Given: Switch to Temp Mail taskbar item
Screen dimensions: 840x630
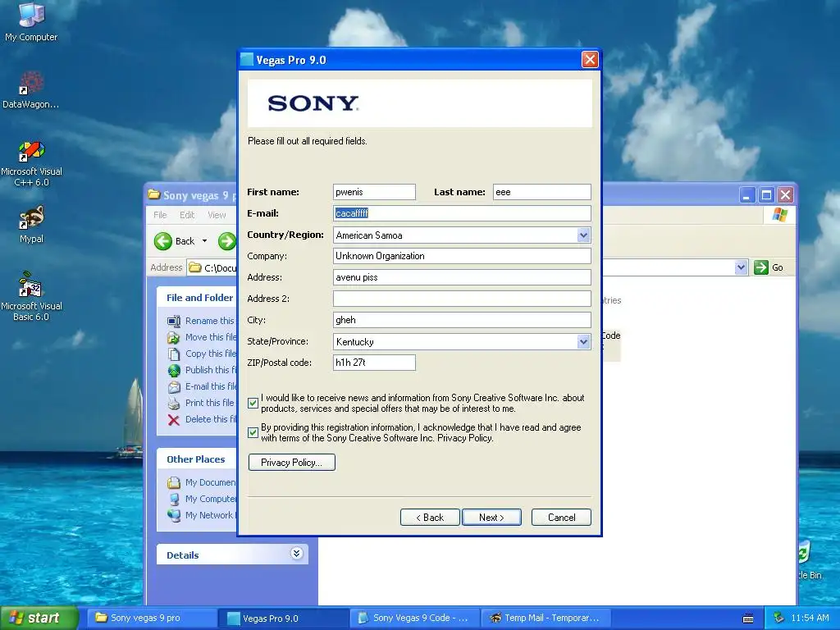Looking at the screenshot, I should coord(546,618).
